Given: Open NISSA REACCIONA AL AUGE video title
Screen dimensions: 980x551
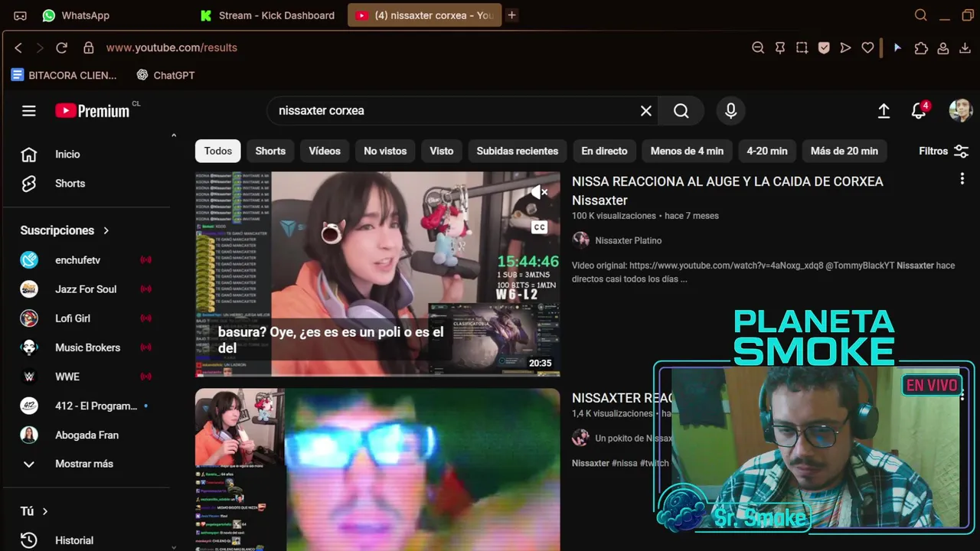Looking at the screenshot, I should [x=727, y=191].
